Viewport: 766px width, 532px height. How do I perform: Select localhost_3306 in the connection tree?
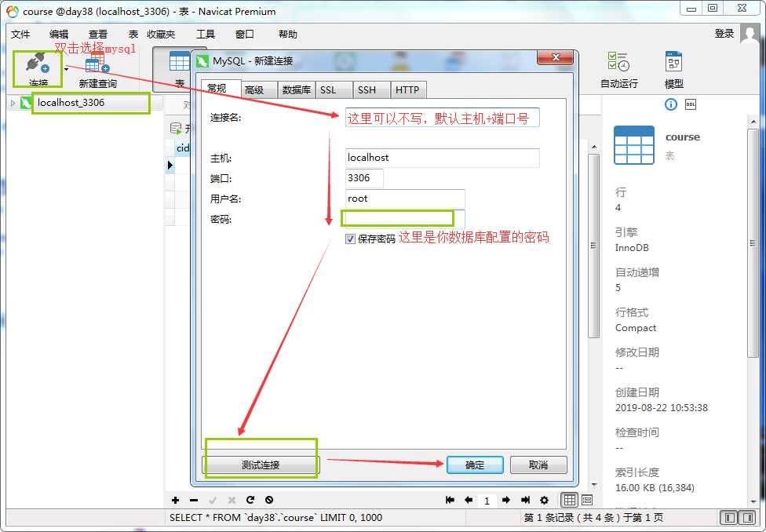click(71, 103)
